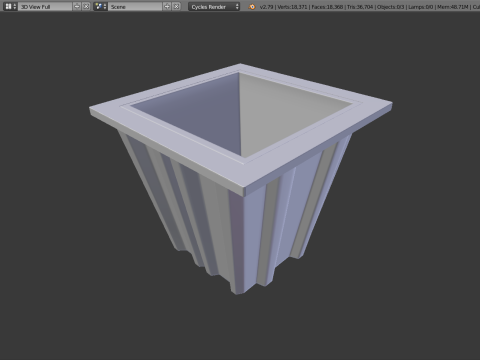Add a new scene
The image size is (480, 360).
167,6
